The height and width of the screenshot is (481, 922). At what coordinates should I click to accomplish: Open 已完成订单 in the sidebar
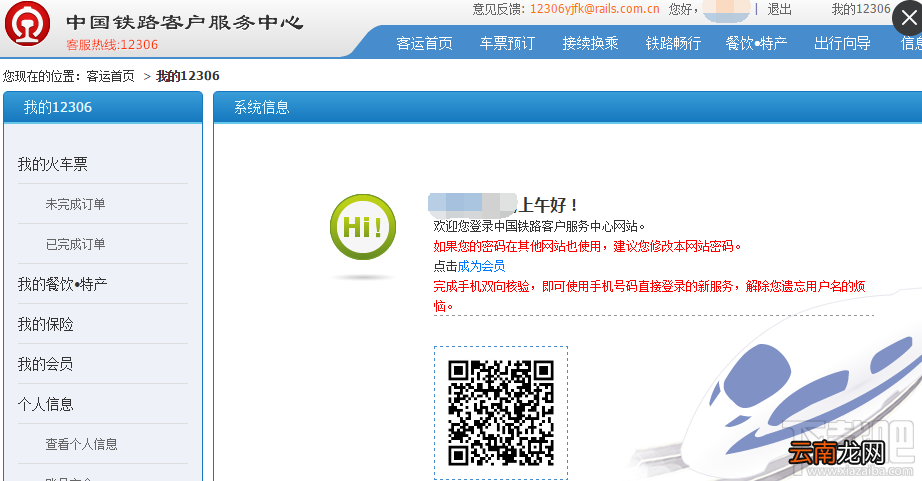coord(75,244)
